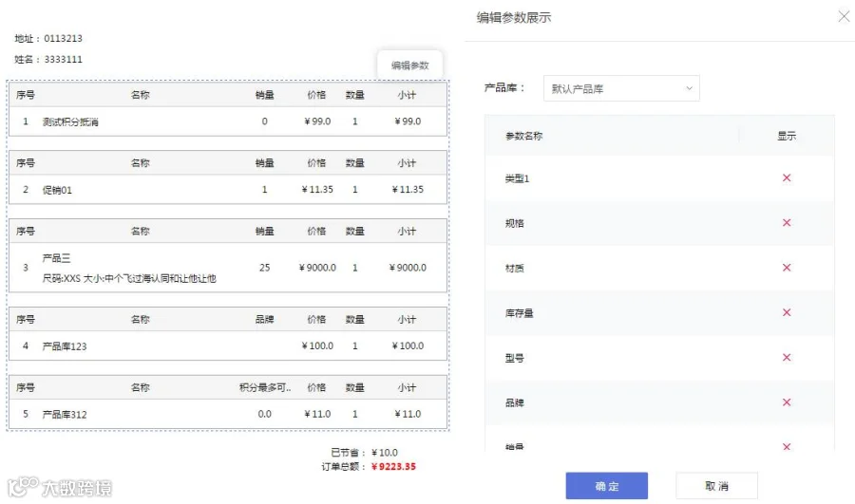Screen dimensions: 855x504
Task: Select the 产品库123 product name
Action: click(65, 346)
